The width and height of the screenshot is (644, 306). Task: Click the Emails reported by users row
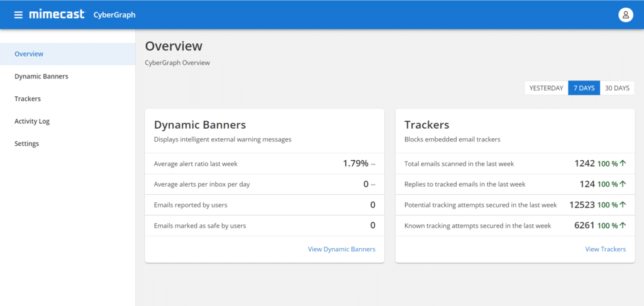tap(265, 205)
